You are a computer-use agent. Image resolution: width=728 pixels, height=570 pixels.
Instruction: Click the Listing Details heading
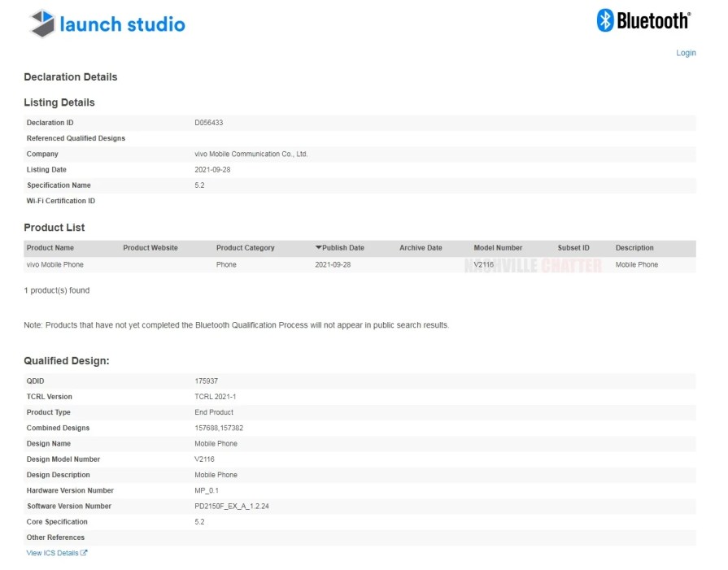click(x=59, y=102)
